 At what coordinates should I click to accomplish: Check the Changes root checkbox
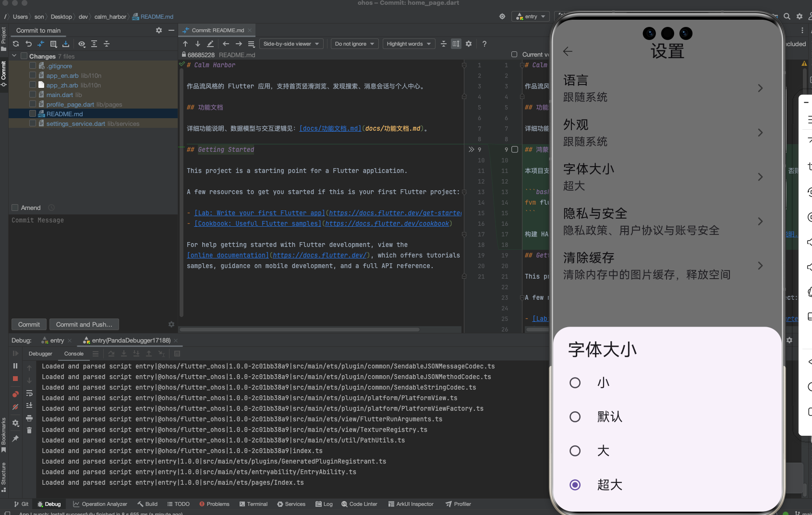[x=24, y=56]
